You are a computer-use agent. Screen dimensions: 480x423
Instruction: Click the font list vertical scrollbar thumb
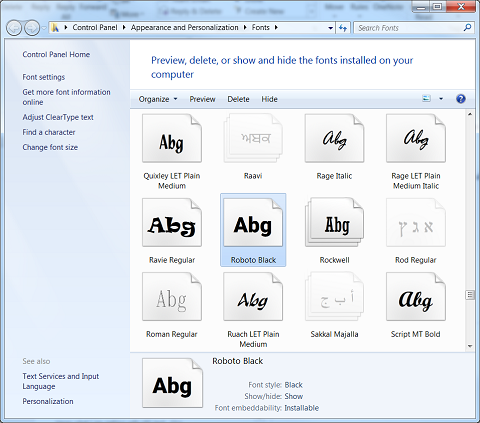470,295
